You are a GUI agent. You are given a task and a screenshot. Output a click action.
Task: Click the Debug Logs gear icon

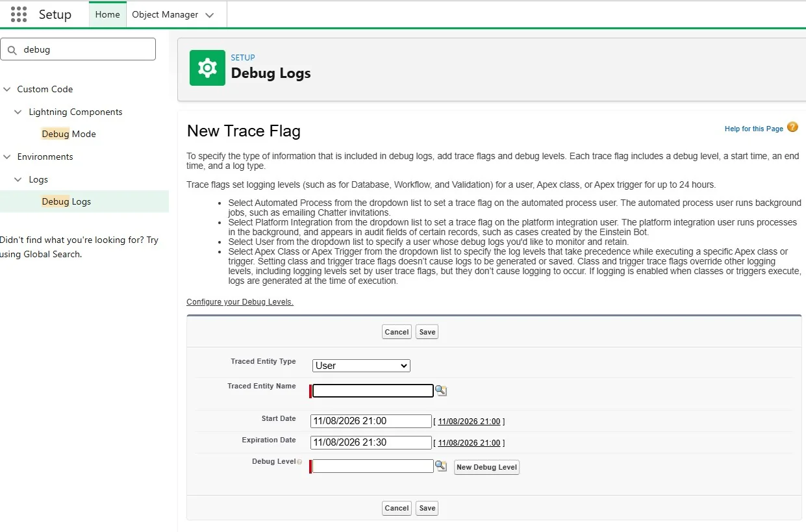click(x=207, y=68)
